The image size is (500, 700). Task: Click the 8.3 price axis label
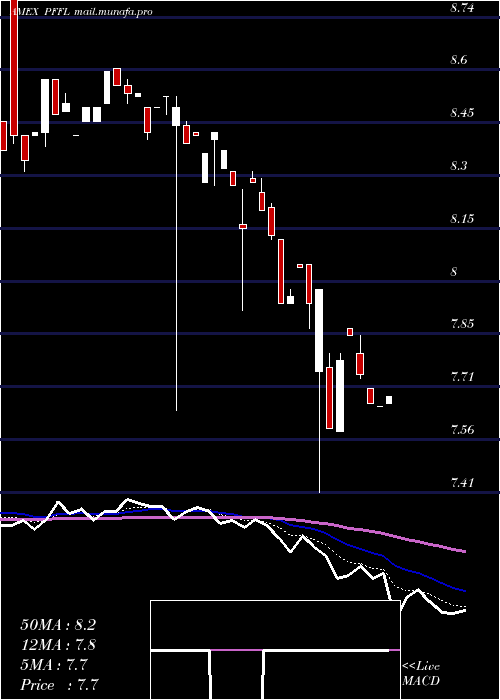click(459, 166)
